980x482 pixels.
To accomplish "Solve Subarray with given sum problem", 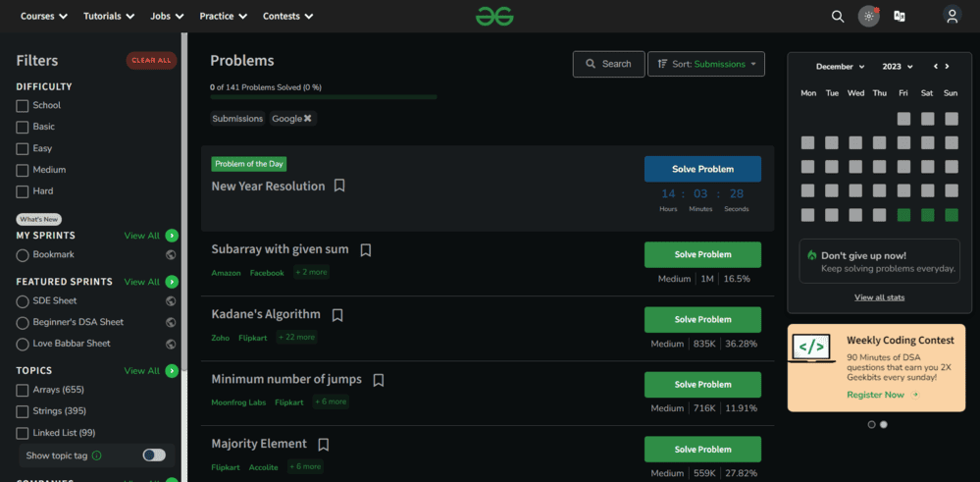I will (702, 254).
